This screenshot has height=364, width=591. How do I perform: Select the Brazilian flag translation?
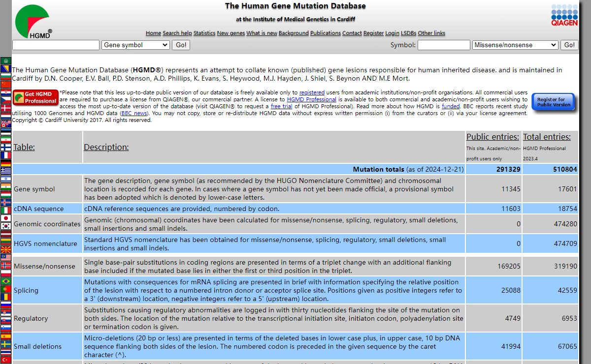[x=6, y=281]
